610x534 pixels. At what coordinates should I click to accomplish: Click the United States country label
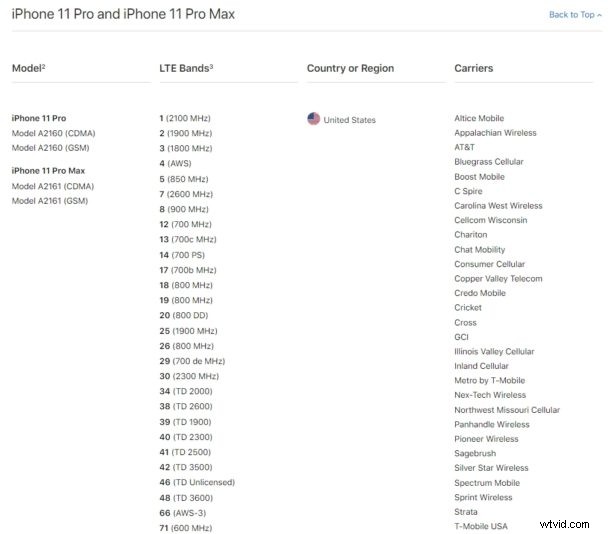click(350, 120)
